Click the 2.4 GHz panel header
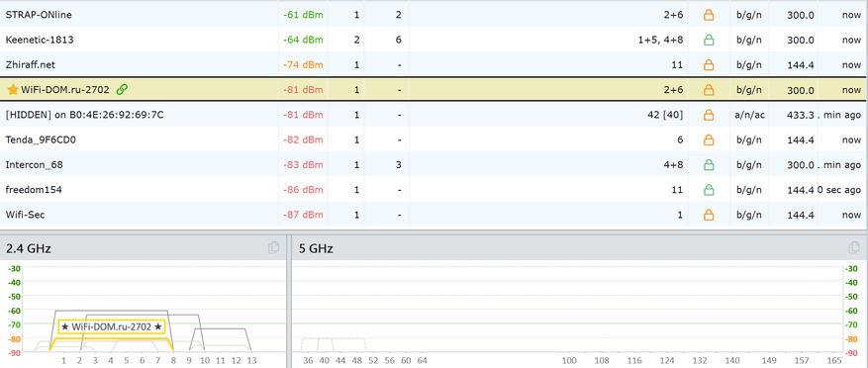The width and height of the screenshot is (868, 368). [144, 248]
